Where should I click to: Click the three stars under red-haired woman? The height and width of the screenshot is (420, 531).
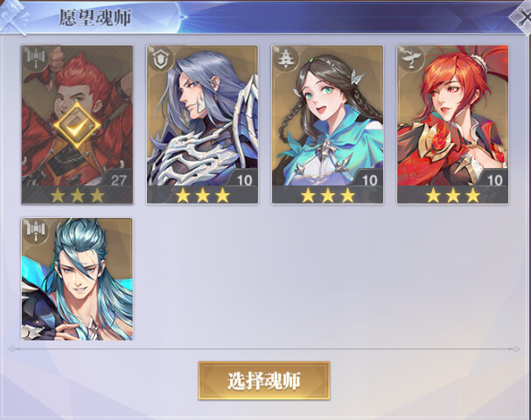(453, 195)
